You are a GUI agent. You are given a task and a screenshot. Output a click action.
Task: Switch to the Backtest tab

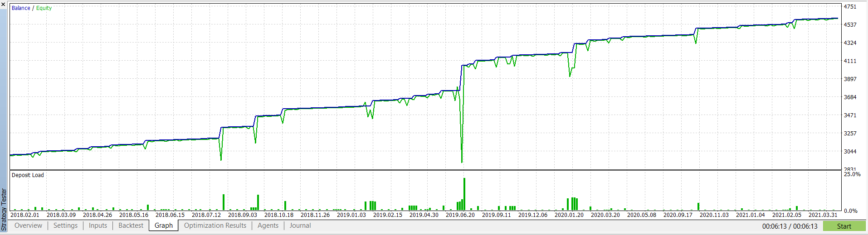(x=131, y=225)
